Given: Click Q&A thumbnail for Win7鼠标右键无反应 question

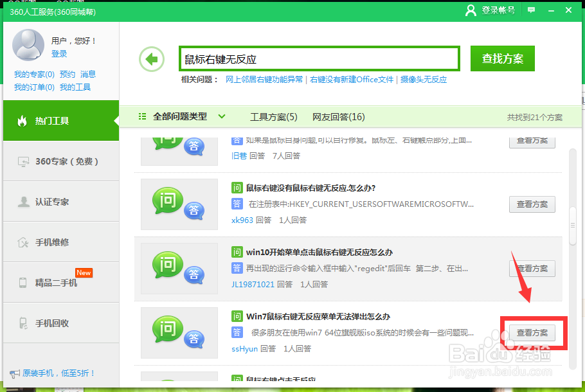Looking at the screenshot, I should pyautogui.click(x=179, y=333).
